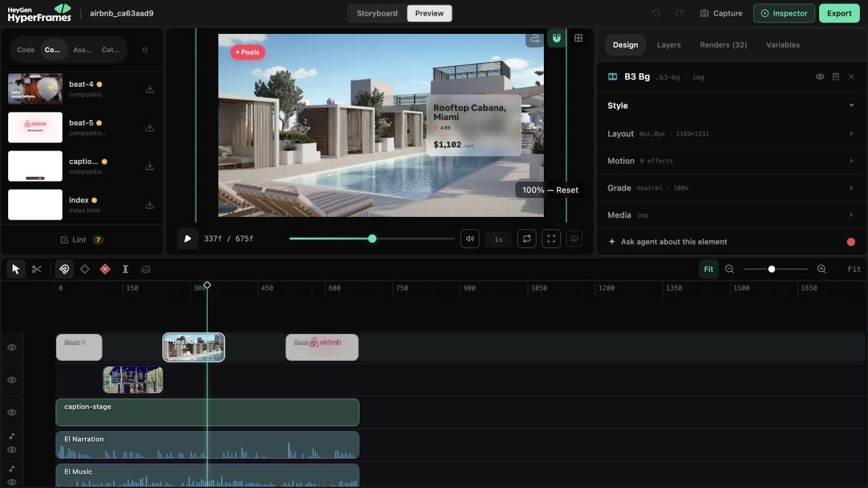Copy B3 Bg element with clipboard icon
Screen dimensions: 868x488
(x=835, y=77)
